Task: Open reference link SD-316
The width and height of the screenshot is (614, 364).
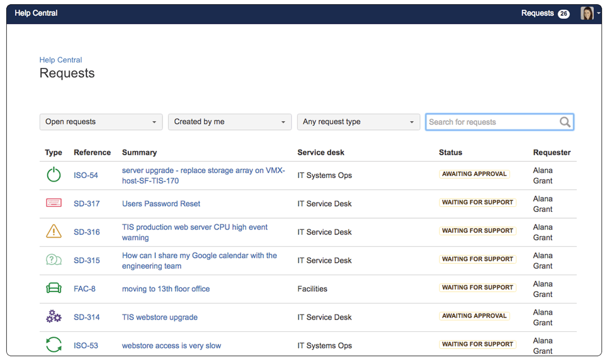Action: pyautogui.click(x=87, y=232)
